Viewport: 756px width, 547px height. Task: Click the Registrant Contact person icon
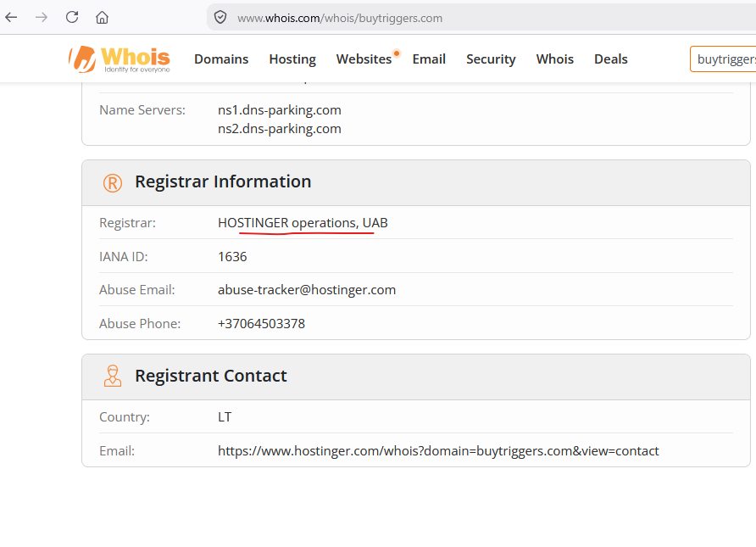tap(113, 376)
